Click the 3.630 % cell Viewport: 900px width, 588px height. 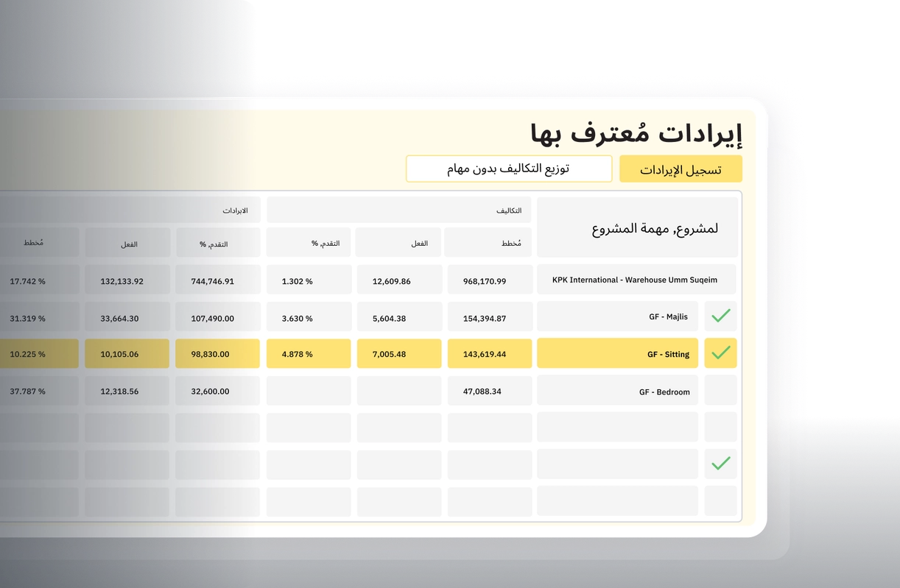point(309,316)
